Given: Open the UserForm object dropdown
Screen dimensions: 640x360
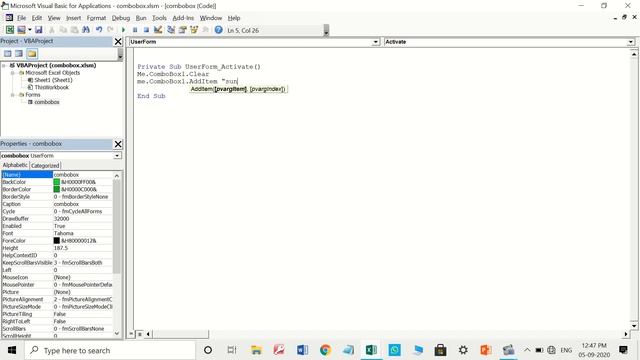Looking at the screenshot, I should pos(376,42).
